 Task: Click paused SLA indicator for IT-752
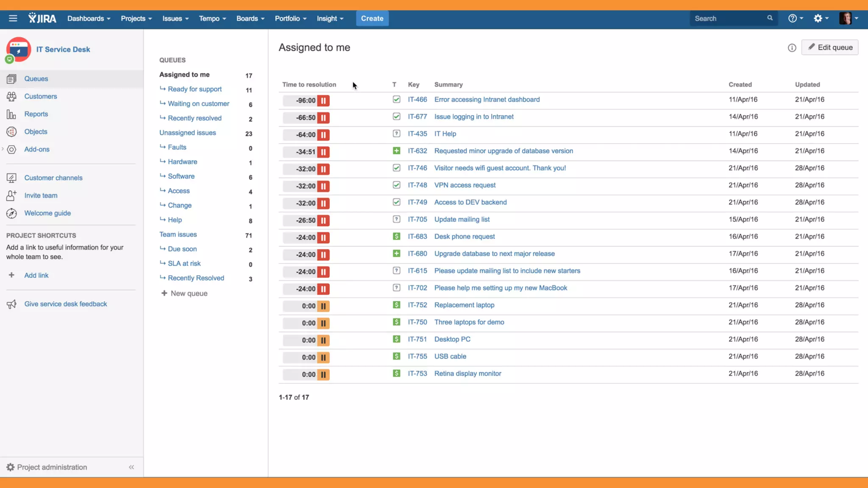click(323, 306)
